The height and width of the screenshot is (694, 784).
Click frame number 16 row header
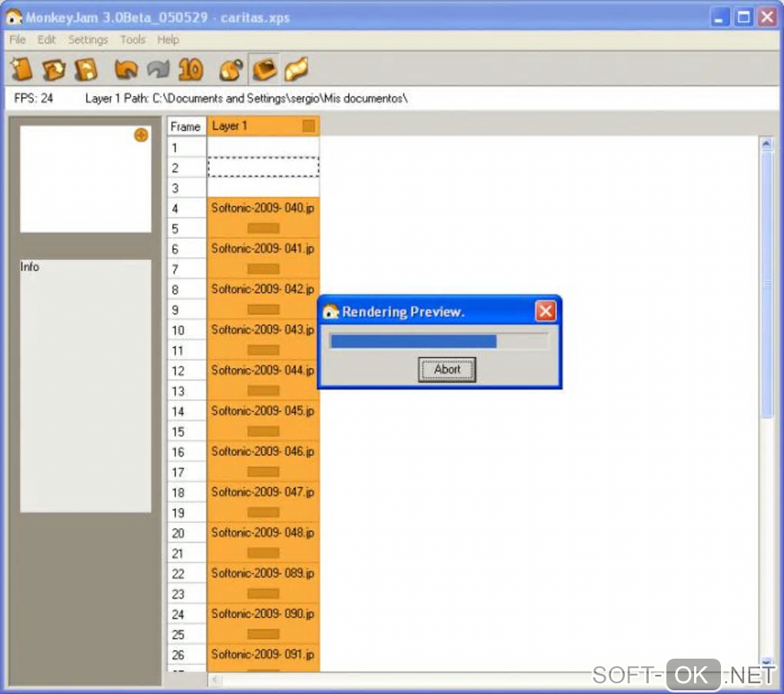tap(187, 451)
